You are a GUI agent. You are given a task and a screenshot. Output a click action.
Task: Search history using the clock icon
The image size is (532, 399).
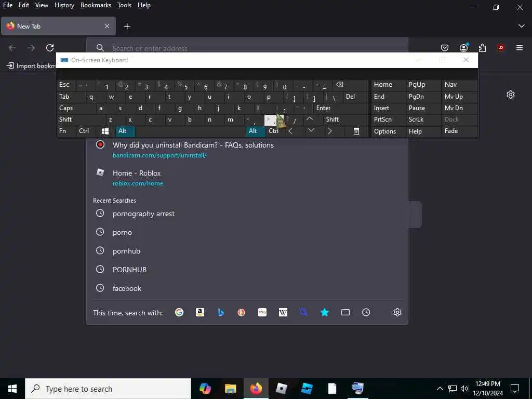[x=366, y=312]
